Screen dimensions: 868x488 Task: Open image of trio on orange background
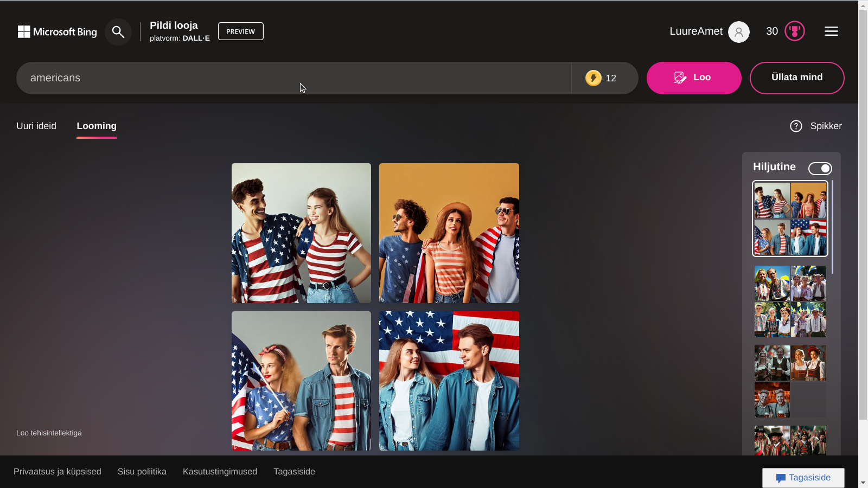(449, 233)
